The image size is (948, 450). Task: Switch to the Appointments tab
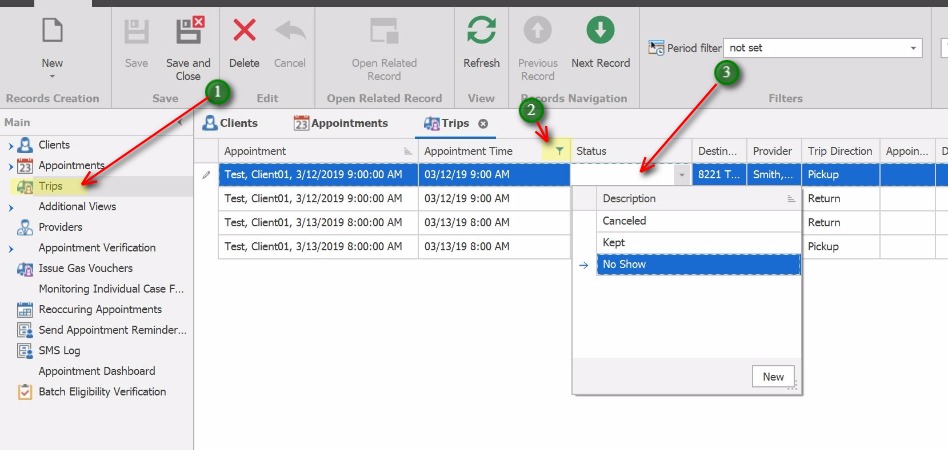(x=340, y=123)
